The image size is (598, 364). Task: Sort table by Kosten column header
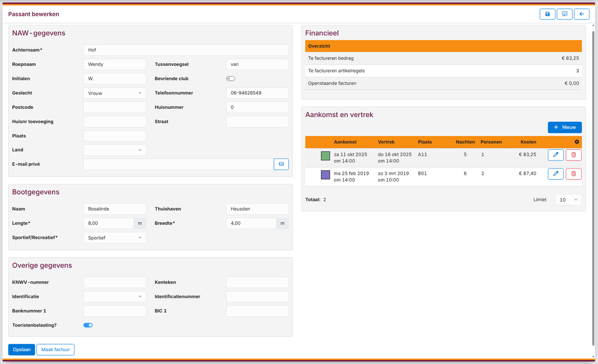tap(528, 142)
